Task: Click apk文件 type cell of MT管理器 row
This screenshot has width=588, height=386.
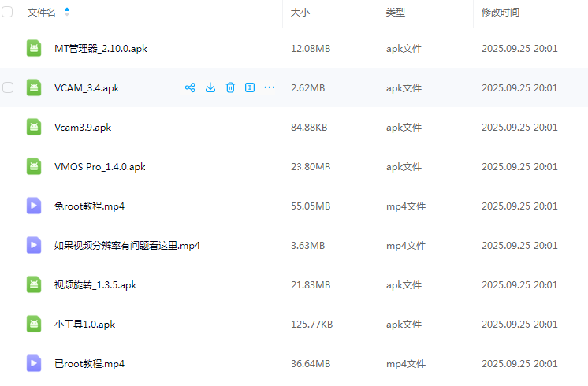Action: pos(404,49)
